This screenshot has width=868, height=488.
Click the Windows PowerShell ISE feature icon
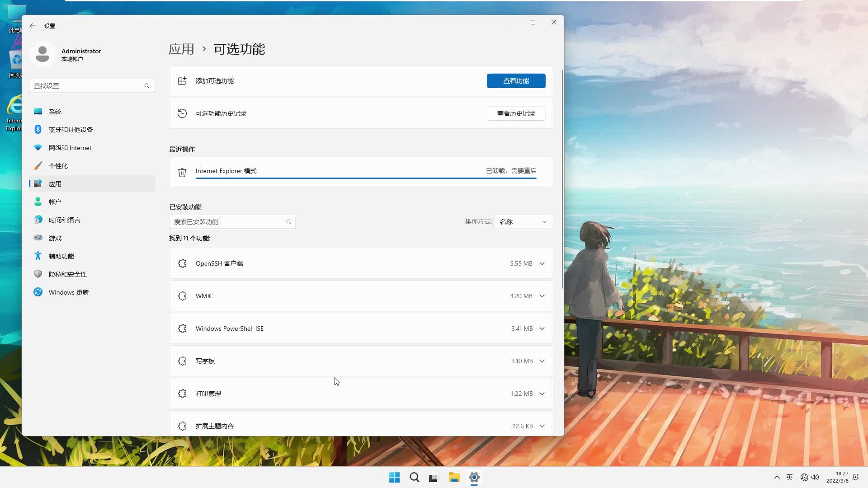[182, 328]
